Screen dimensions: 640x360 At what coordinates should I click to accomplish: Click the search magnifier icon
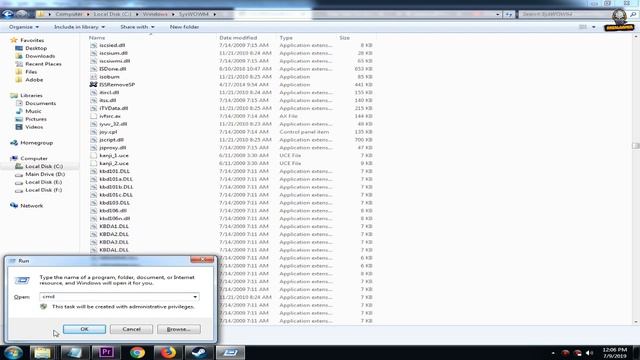point(633,14)
